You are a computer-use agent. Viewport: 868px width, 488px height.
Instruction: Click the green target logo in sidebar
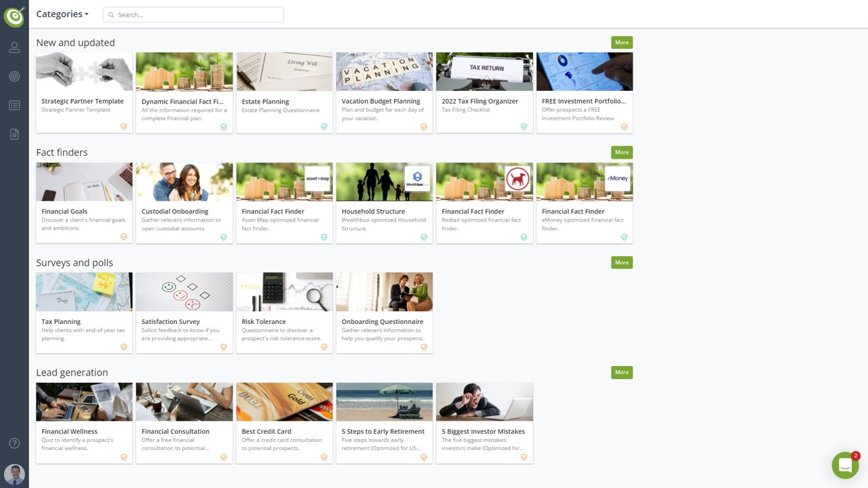tap(14, 15)
